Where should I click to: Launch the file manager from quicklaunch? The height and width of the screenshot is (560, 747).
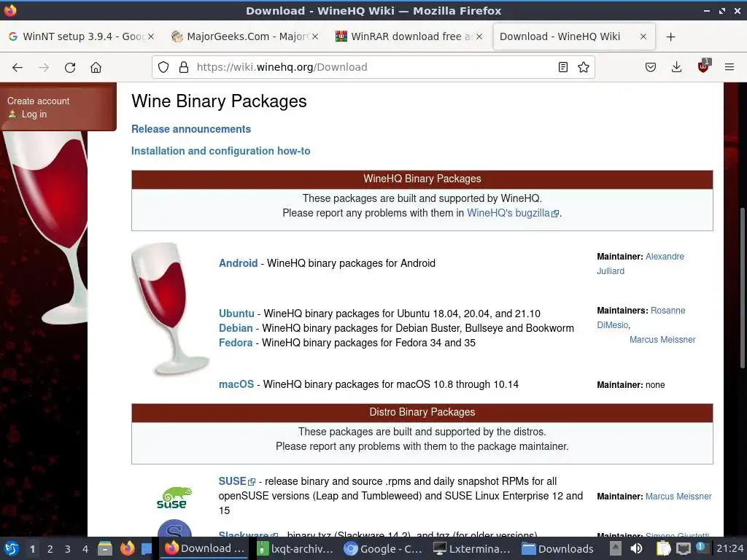pyautogui.click(x=105, y=548)
